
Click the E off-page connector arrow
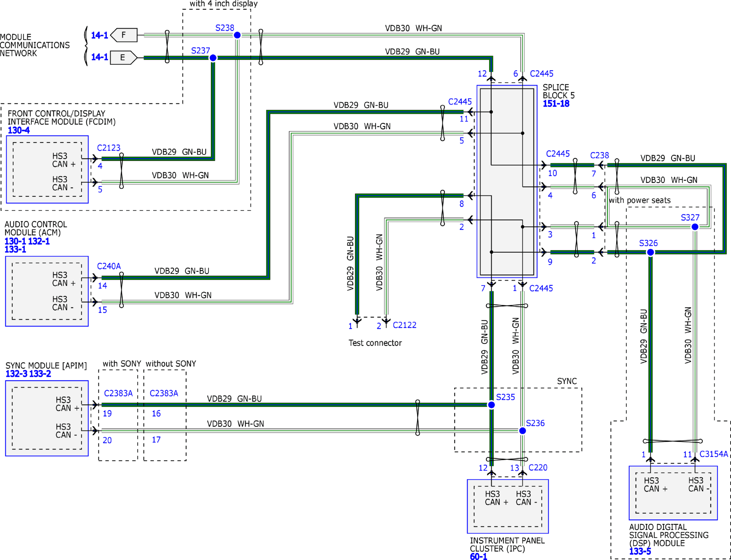[x=124, y=58]
